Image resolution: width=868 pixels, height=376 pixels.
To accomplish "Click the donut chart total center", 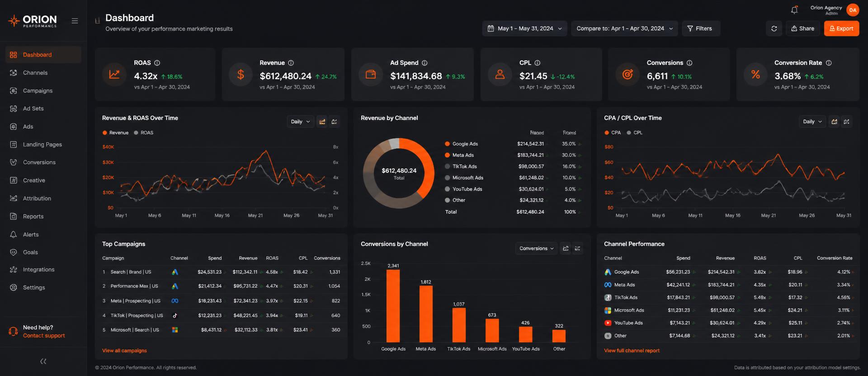I will point(399,174).
